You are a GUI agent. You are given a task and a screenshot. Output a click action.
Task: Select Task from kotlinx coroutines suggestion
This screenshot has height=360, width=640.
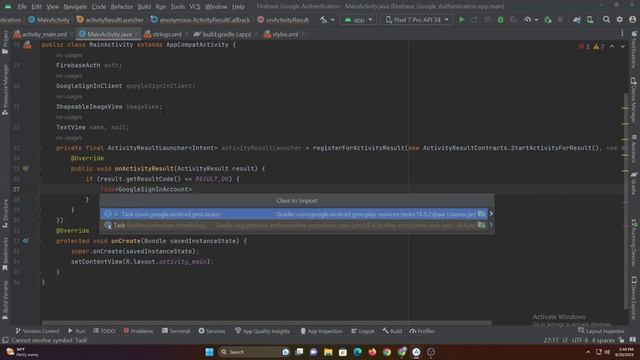pyautogui.click(x=294, y=225)
